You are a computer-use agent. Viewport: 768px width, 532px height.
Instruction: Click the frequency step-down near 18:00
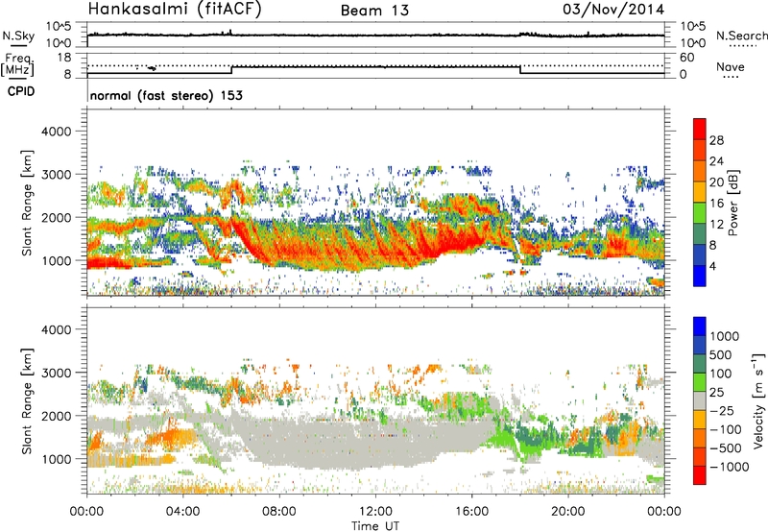point(519,69)
